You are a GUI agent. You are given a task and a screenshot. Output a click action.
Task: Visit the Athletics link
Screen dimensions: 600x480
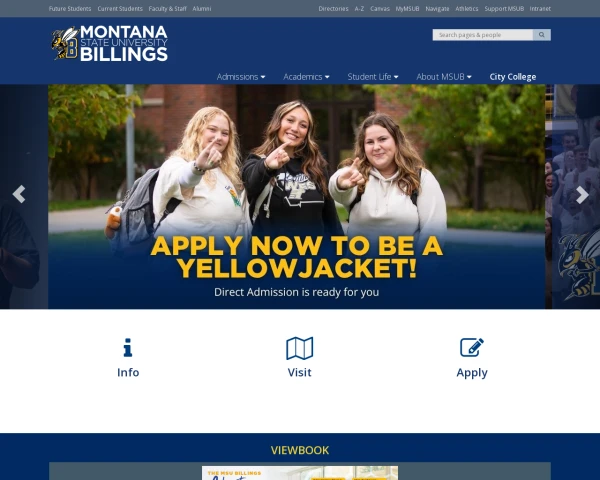pos(466,8)
